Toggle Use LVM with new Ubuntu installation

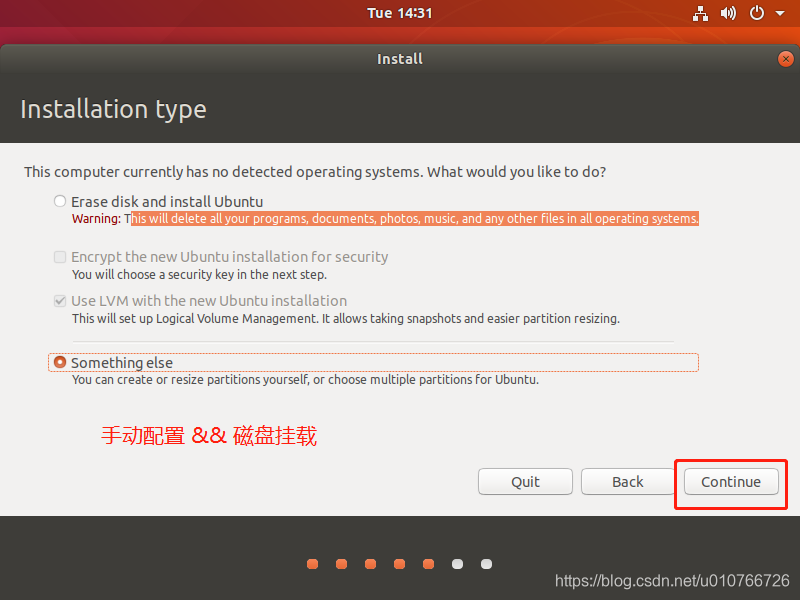(x=60, y=301)
